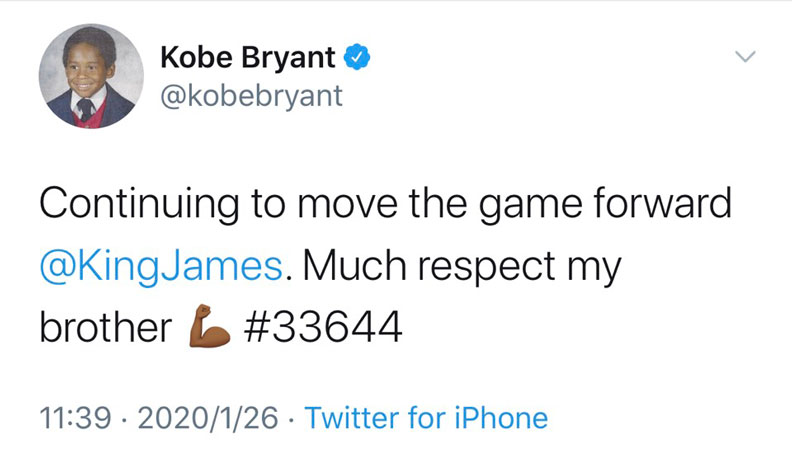Click the Kobe Bryant display name
This screenshot has width=792, height=456.
[248, 58]
